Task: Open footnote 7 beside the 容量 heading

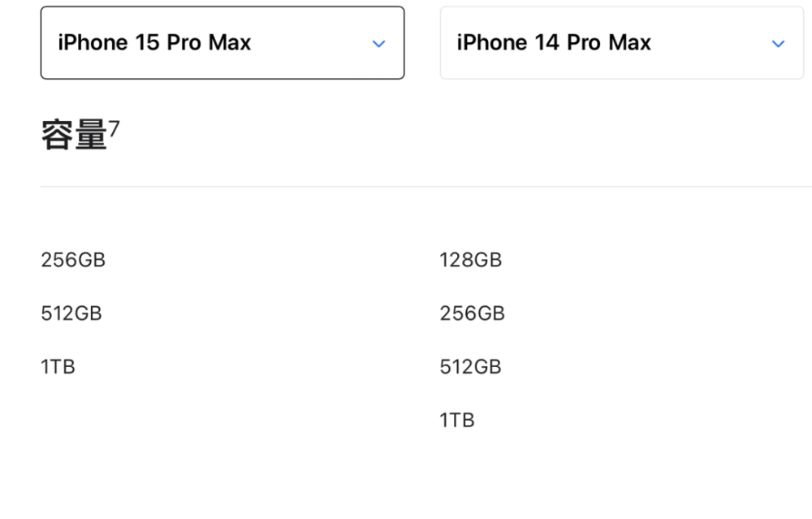Action: [x=114, y=128]
